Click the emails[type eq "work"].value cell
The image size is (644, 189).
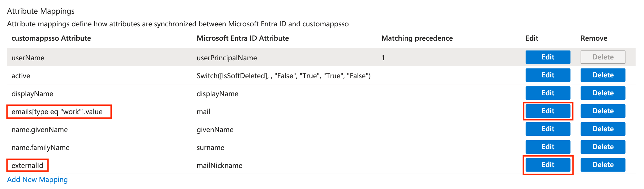(x=57, y=112)
